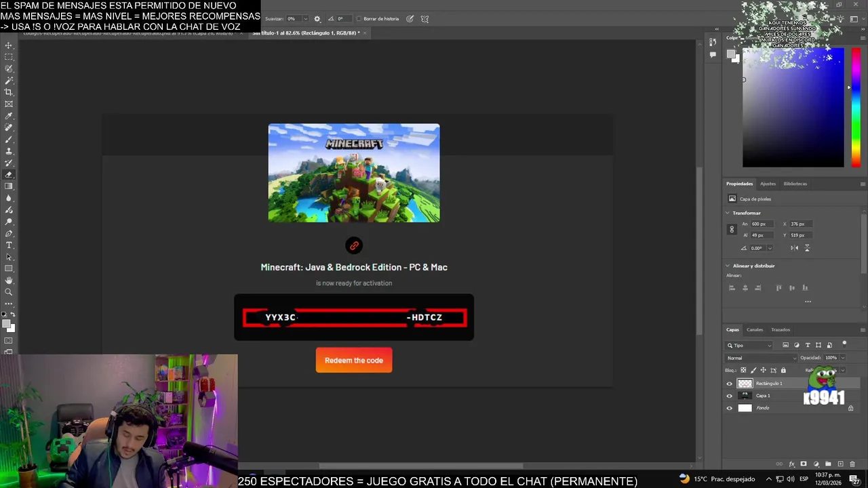Click the foreground color swatch in toolbar
The width and height of the screenshot is (868, 488).
tap(7, 324)
